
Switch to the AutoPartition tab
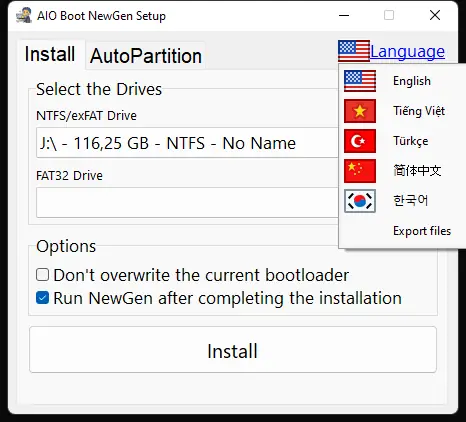coord(146,56)
